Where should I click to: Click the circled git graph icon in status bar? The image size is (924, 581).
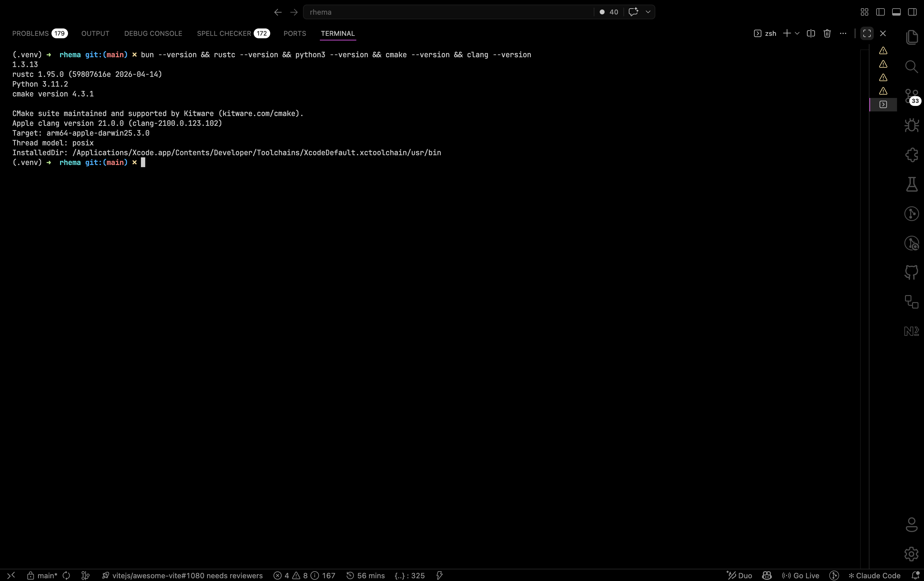coord(834,575)
